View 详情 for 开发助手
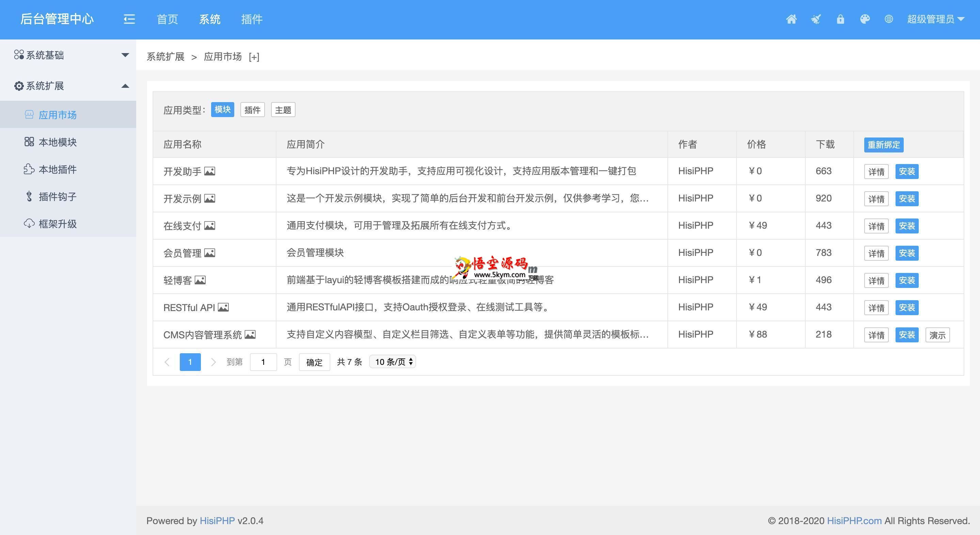This screenshot has width=980, height=535. pyautogui.click(x=876, y=172)
